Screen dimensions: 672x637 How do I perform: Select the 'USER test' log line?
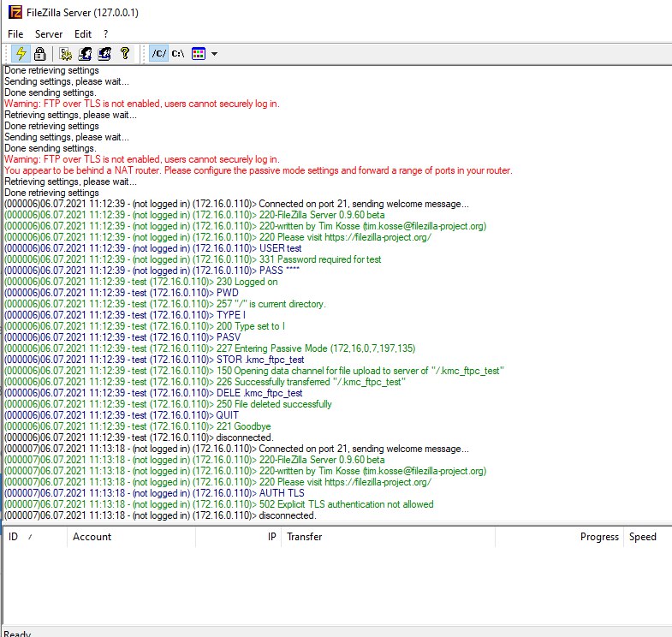pos(152,248)
